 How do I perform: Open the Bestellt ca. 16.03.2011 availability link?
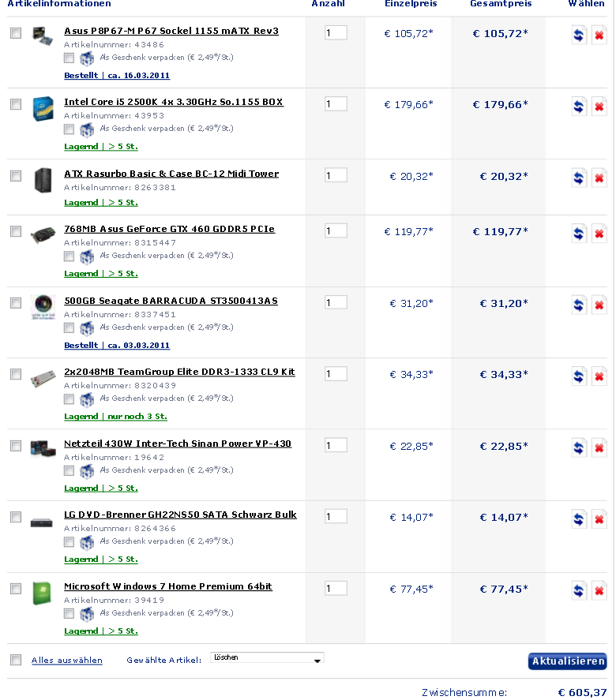click(117, 75)
